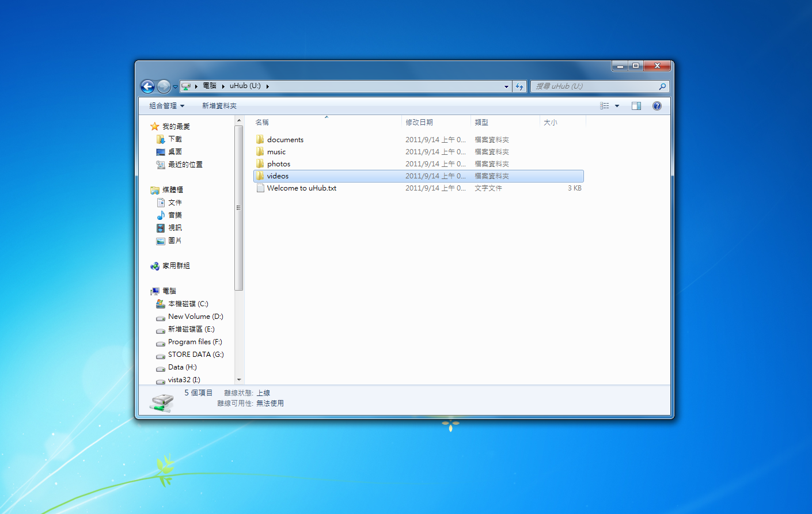This screenshot has width=812, height=514.
Task: Sort by 修改日期 column header
Action: [419, 122]
